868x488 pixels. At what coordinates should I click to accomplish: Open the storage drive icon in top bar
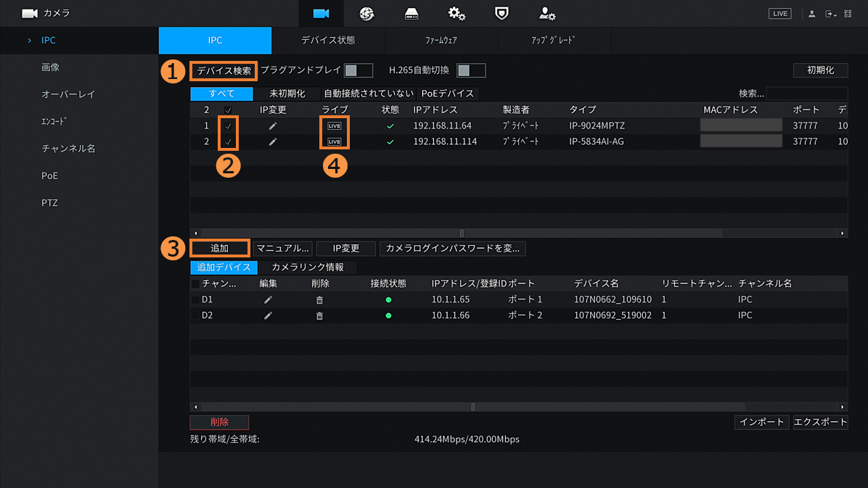click(412, 14)
